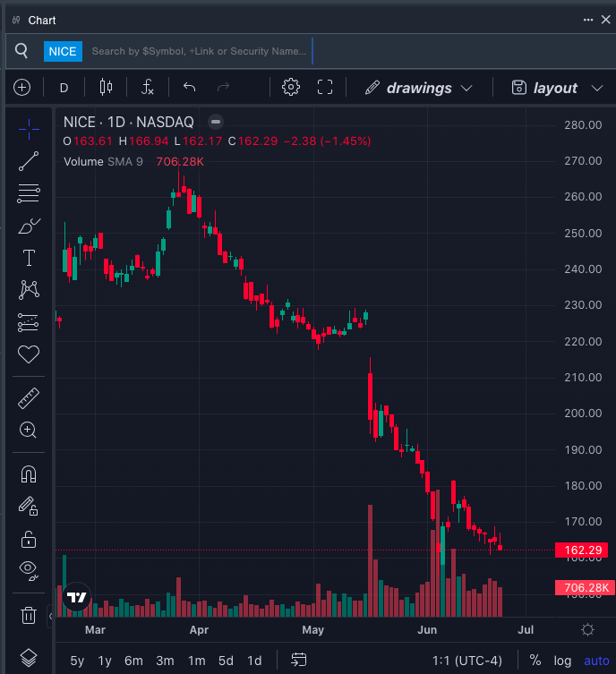616x674 pixels.
Task: Toggle lock all drawing tools
Action: (29, 539)
